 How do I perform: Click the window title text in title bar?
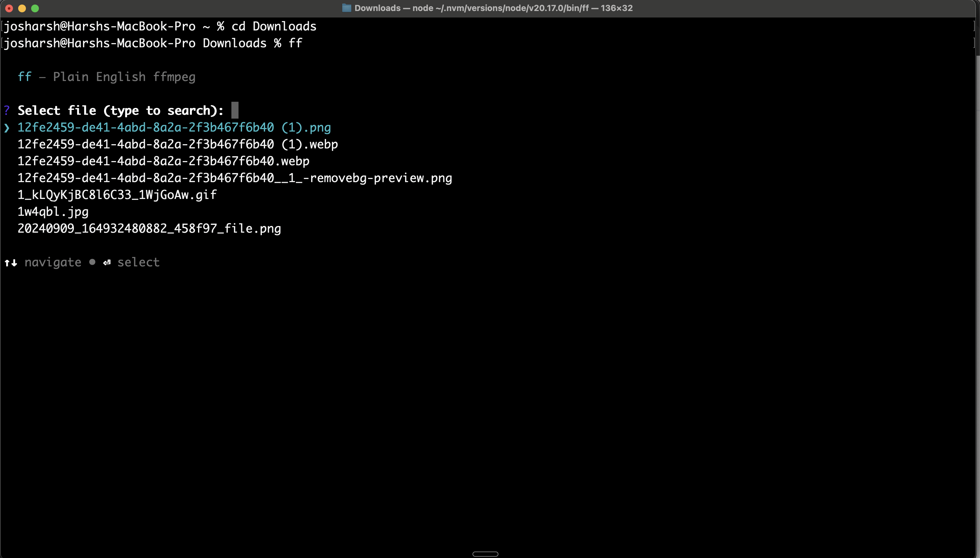click(493, 8)
